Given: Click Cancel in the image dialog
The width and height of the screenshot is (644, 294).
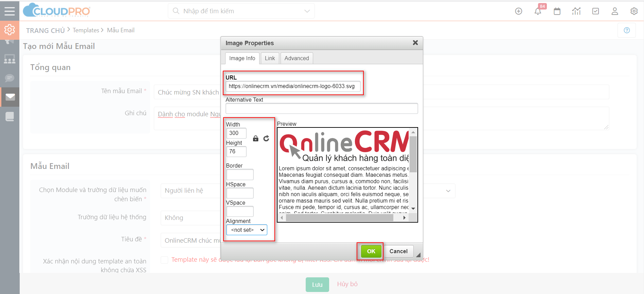Looking at the screenshot, I should click(398, 251).
